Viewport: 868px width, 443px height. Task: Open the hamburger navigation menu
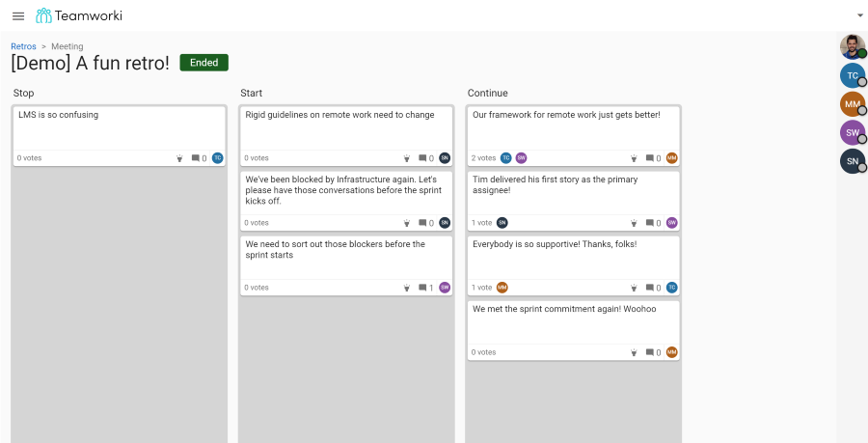(18, 16)
